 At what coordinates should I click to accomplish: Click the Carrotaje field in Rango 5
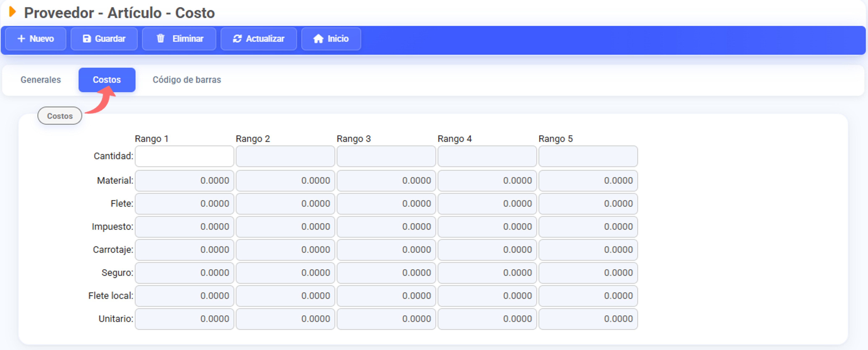[x=588, y=250]
